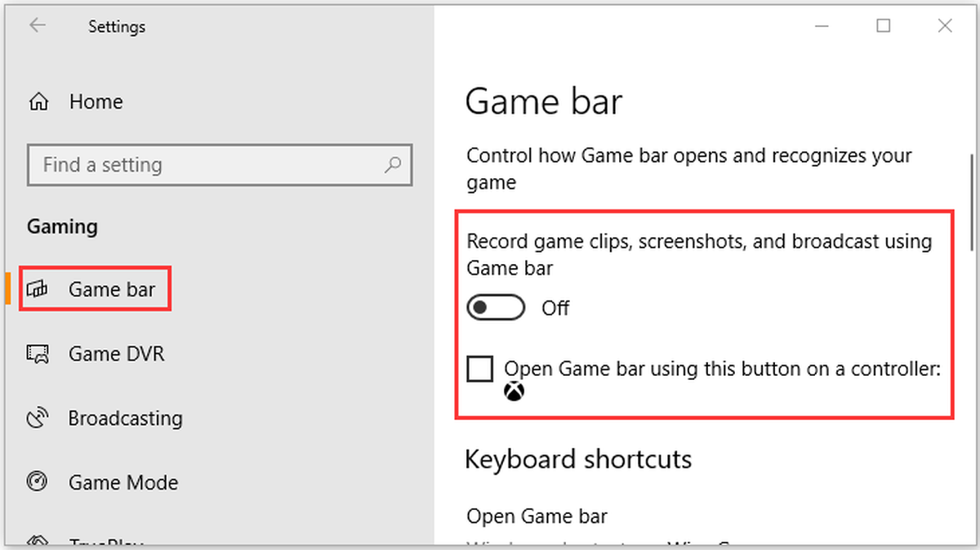980x550 pixels.
Task: Turn on the Record game clips toggle
Action: pyautogui.click(x=496, y=308)
